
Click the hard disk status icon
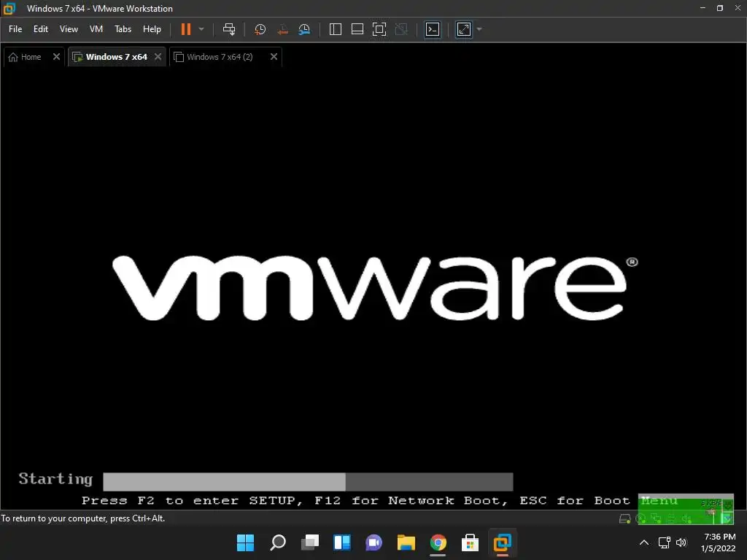click(624, 518)
